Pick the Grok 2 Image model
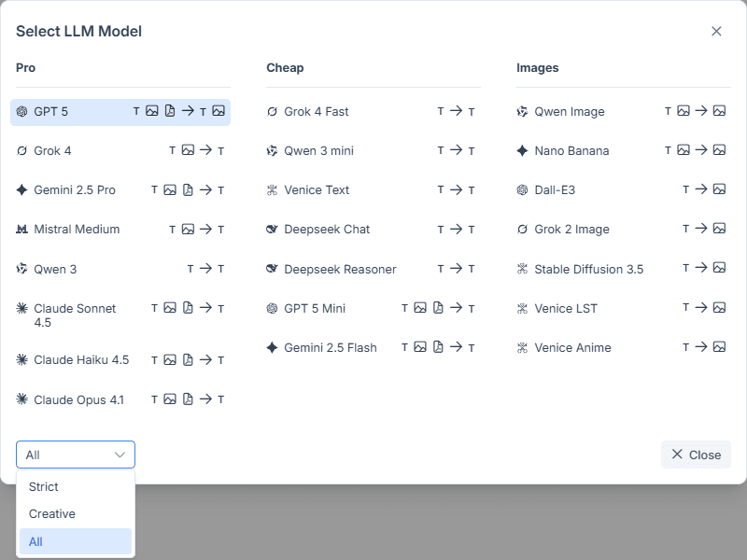Screen dimensions: 747x560 click(577, 229)
